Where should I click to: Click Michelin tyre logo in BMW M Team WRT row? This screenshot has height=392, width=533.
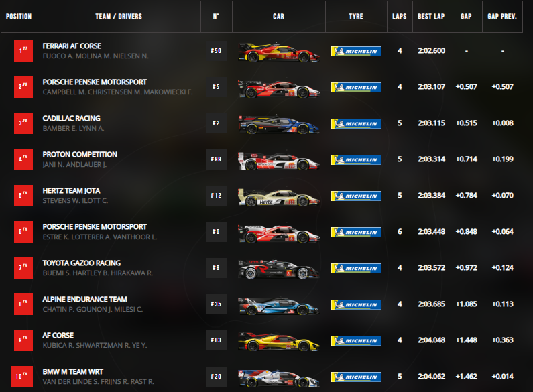point(356,377)
